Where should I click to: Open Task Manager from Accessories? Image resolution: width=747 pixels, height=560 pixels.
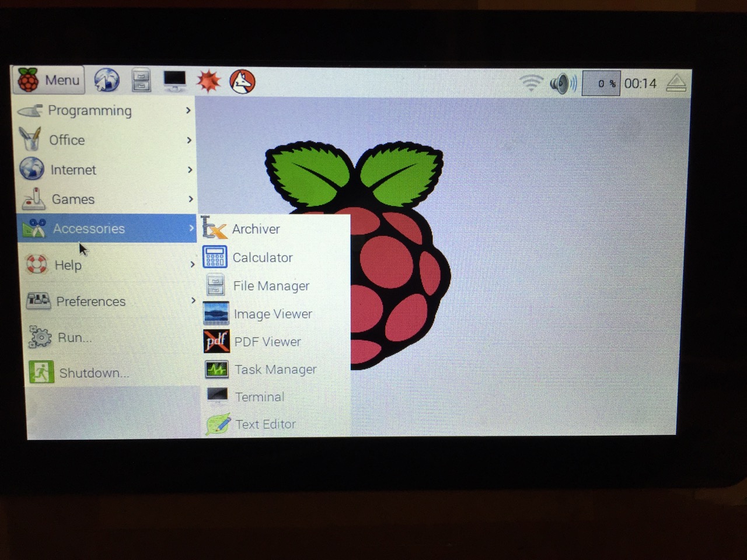(275, 369)
